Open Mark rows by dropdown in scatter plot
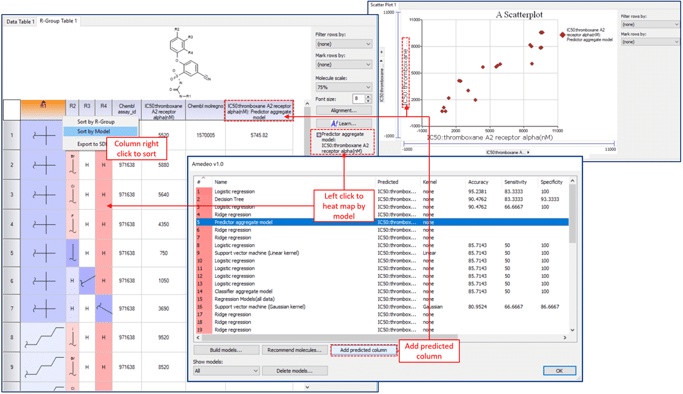This screenshot has width=683, height=394. (x=650, y=42)
